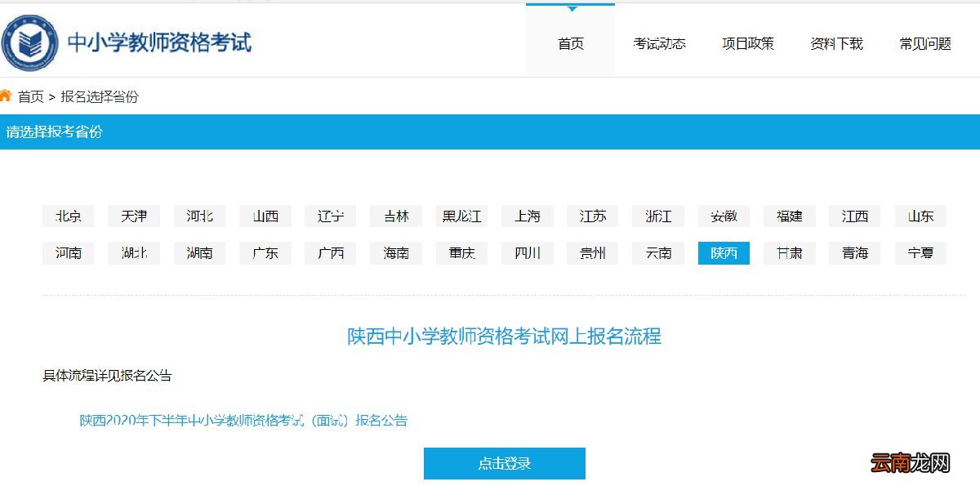This screenshot has width=980, height=486.
Task: Select province 福建
Action: 790,216
